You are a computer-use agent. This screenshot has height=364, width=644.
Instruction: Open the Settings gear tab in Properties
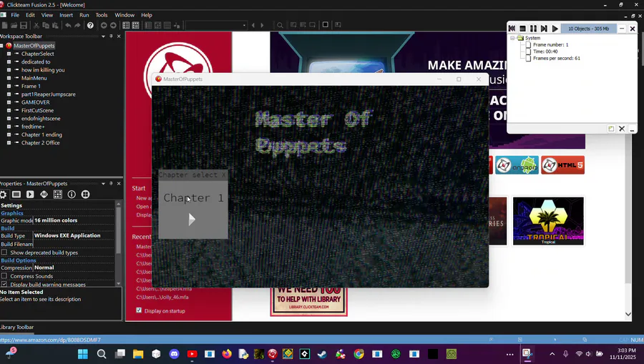coord(4,195)
